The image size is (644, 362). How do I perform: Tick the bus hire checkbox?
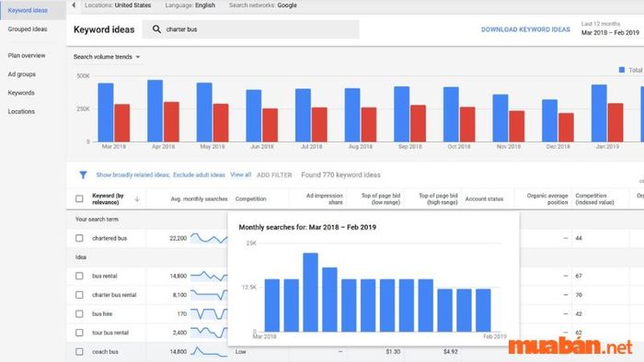[79, 313]
